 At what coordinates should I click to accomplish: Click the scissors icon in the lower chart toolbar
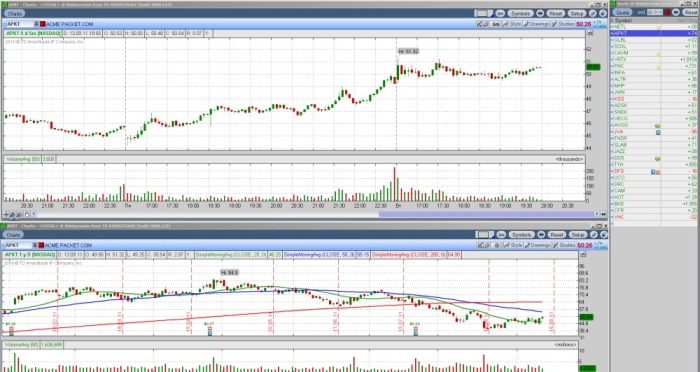pyautogui.click(x=480, y=245)
